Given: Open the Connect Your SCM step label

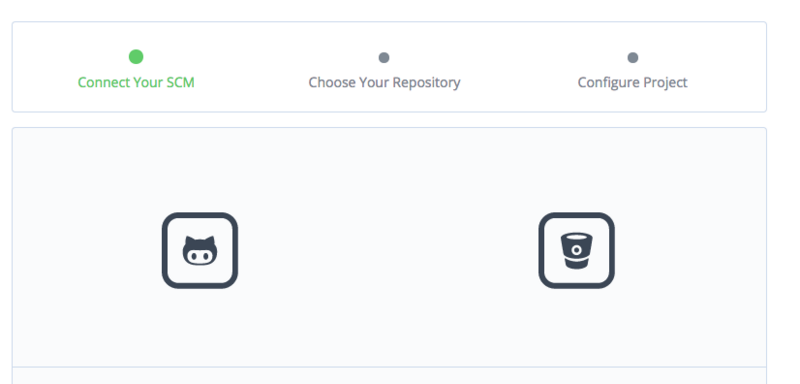Looking at the screenshot, I should click(x=136, y=82).
